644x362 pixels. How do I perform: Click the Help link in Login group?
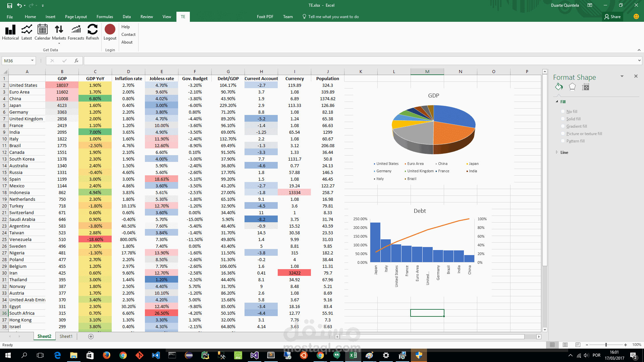point(125,27)
